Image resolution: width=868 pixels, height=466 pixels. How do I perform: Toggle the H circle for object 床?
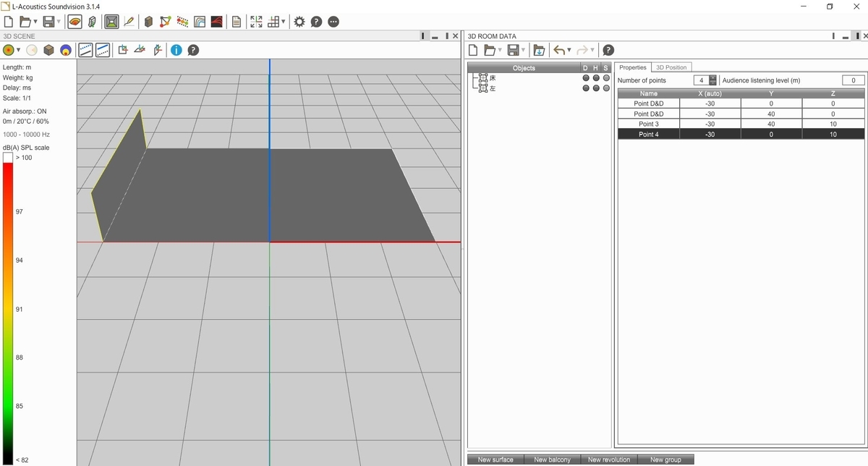(596, 78)
